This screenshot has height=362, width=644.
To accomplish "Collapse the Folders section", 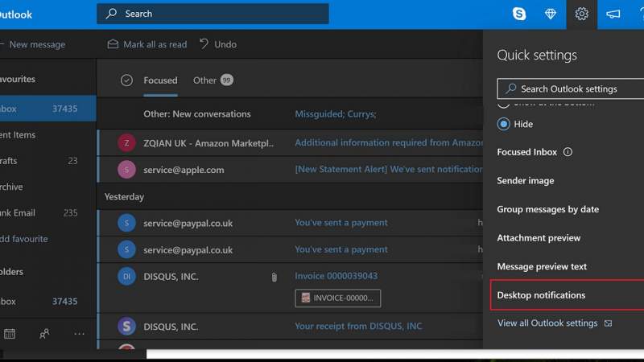I will [11, 272].
